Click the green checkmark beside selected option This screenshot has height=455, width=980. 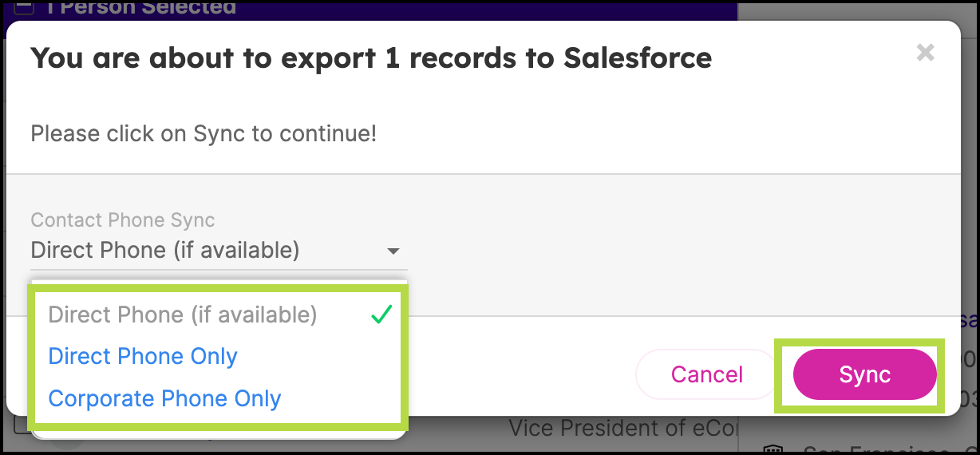click(x=381, y=315)
